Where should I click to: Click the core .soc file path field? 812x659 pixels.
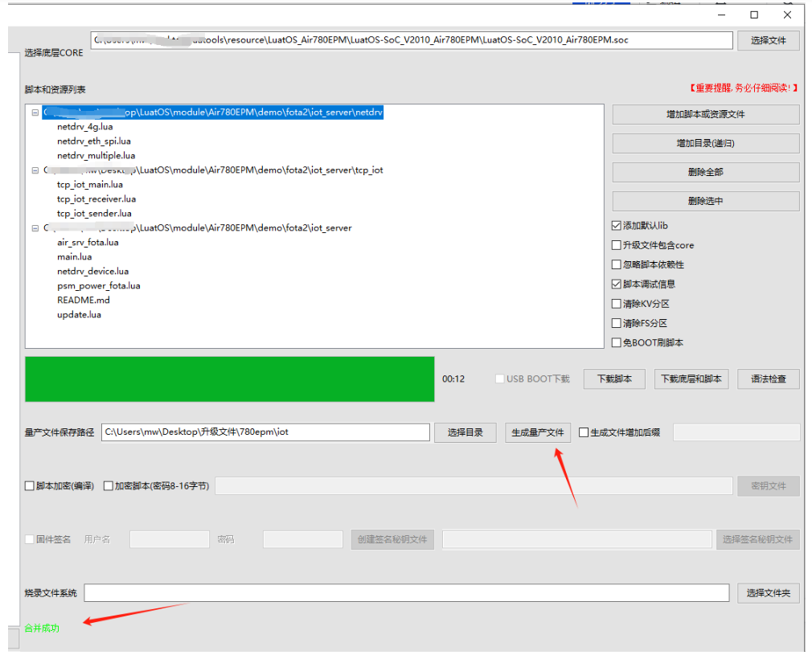point(412,40)
